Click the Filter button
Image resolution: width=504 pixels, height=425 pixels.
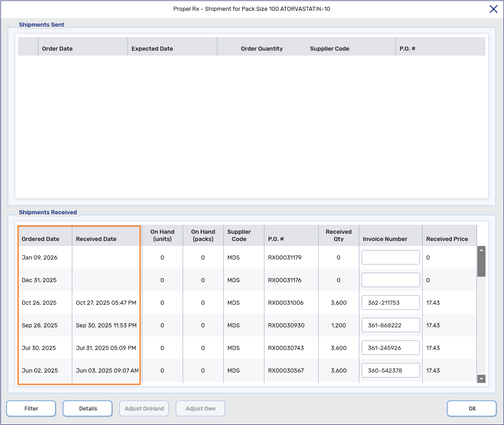pos(31,408)
